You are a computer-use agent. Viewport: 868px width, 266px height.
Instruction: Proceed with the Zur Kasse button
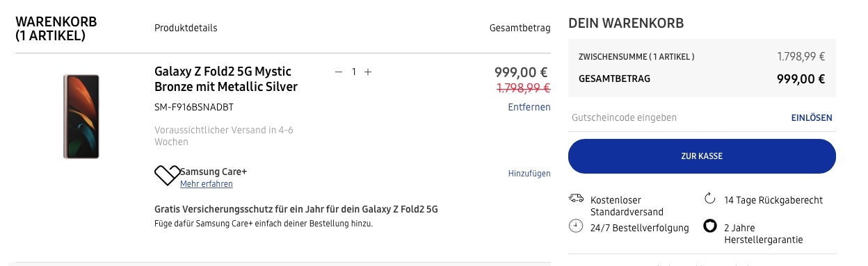click(x=702, y=156)
